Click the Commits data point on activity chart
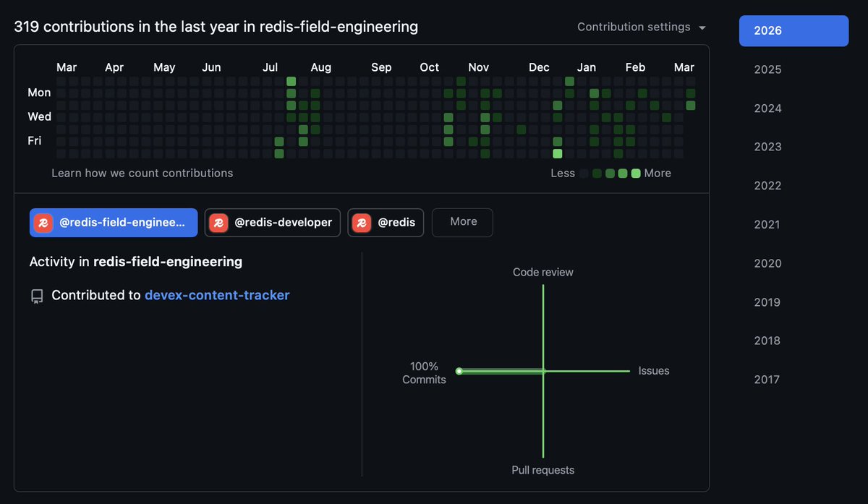Screen dimensions: 868x504 coord(459,371)
